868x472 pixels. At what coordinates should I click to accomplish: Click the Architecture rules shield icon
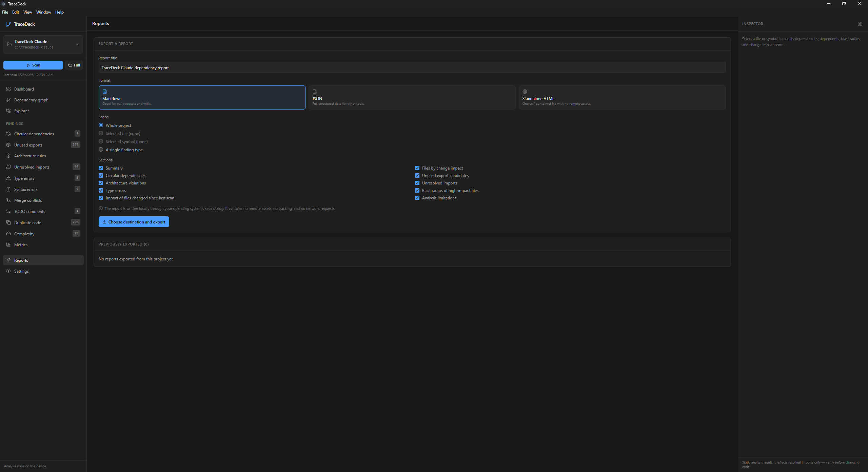coord(8,156)
